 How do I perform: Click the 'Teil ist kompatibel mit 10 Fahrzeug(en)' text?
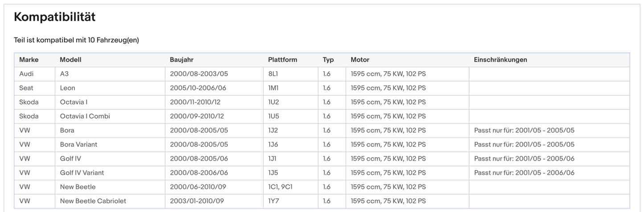point(76,40)
